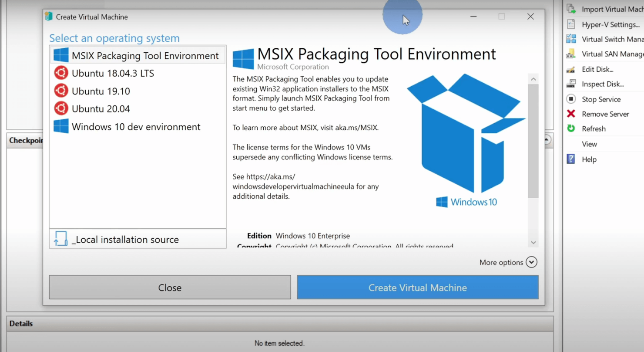The height and width of the screenshot is (352, 644).
Task: Launch the Virtual Switch Manager
Action: 609,38
